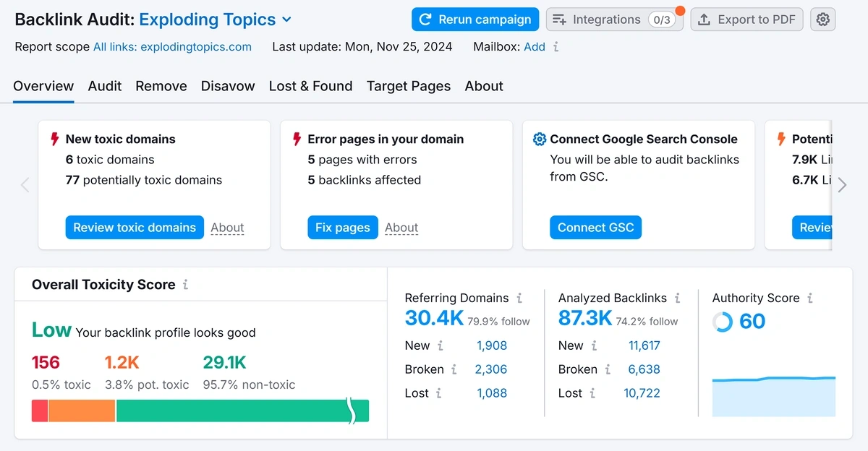
Task: Open the Target Pages tab
Action: [x=409, y=86]
